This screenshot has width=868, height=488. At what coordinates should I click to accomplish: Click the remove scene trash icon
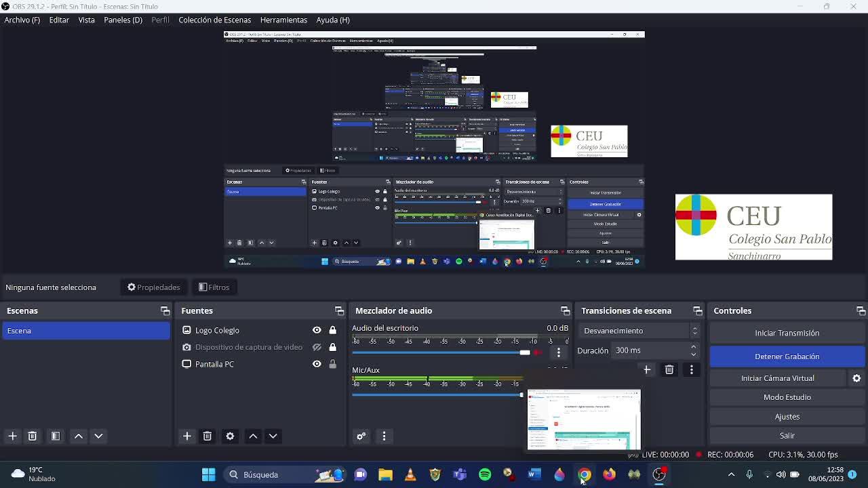click(32, 436)
